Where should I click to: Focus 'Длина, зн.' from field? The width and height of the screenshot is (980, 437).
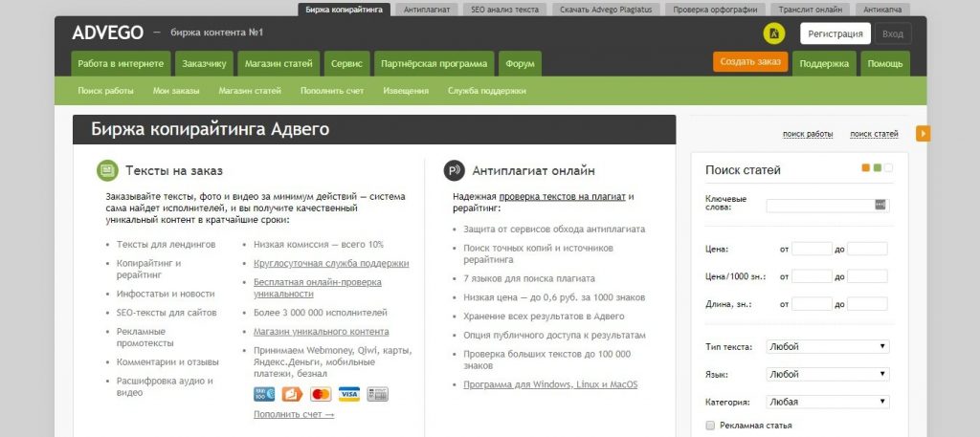coord(812,304)
